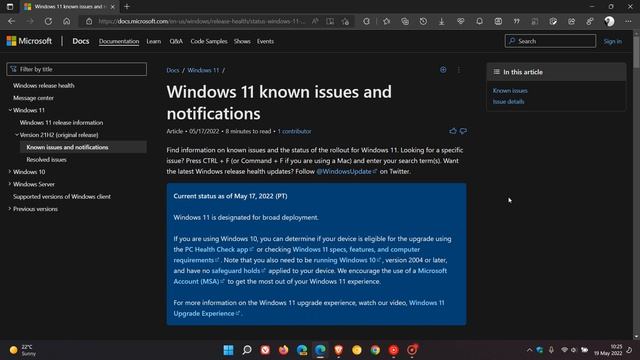Screen dimensions: 640x360
Task: Select Supported versions of Windows client
Action: pyautogui.click(x=62, y=196)
